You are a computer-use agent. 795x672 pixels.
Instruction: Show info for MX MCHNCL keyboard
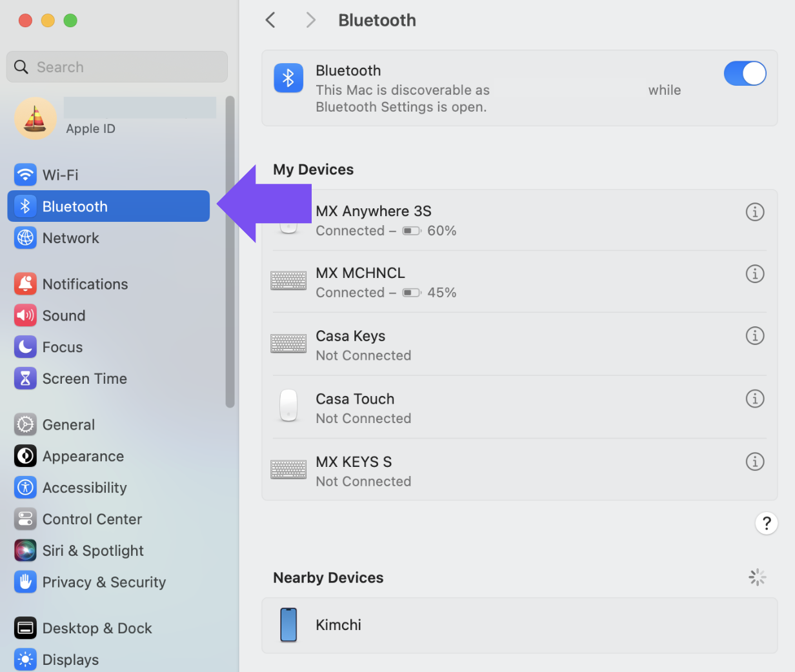coord(755,273)
